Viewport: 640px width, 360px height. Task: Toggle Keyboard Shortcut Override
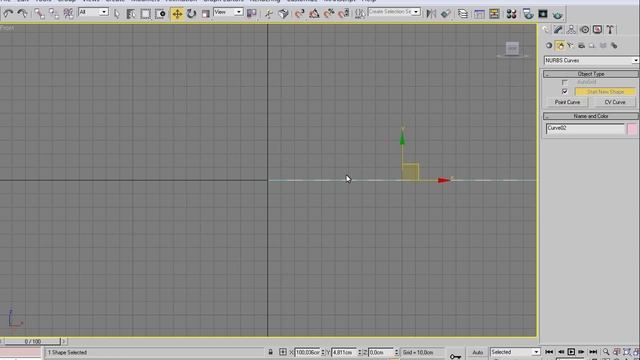[283, 14]
